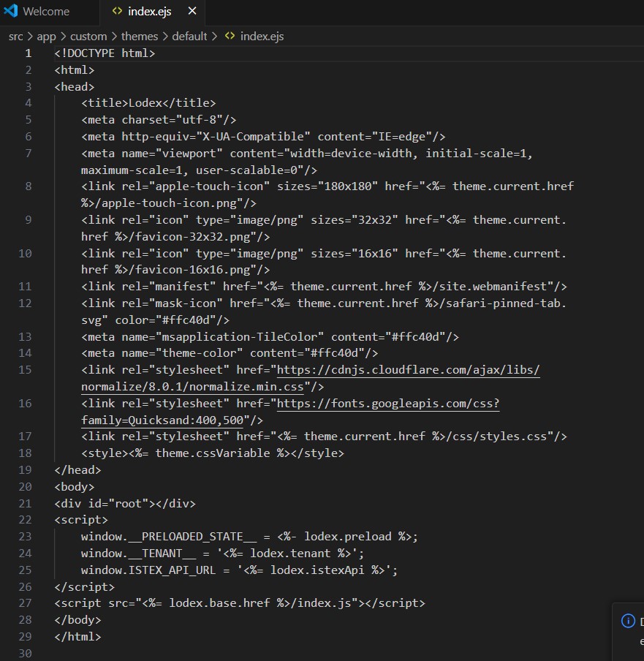Follow the cdnjs.cloudflare.com normalize link

coord(408,370)
